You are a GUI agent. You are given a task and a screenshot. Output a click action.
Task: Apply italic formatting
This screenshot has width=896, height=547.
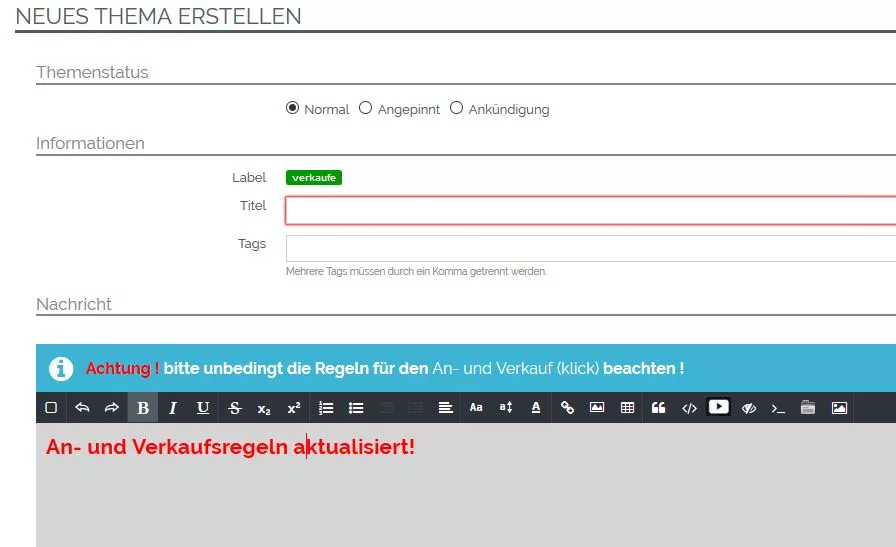tap(173, 408)
